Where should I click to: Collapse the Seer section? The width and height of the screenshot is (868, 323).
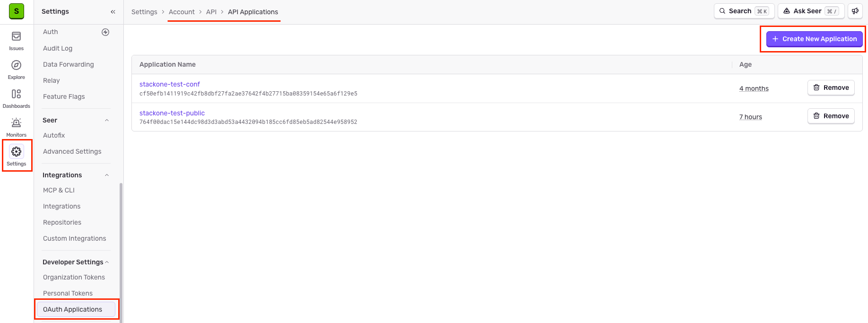pos(107,120)
